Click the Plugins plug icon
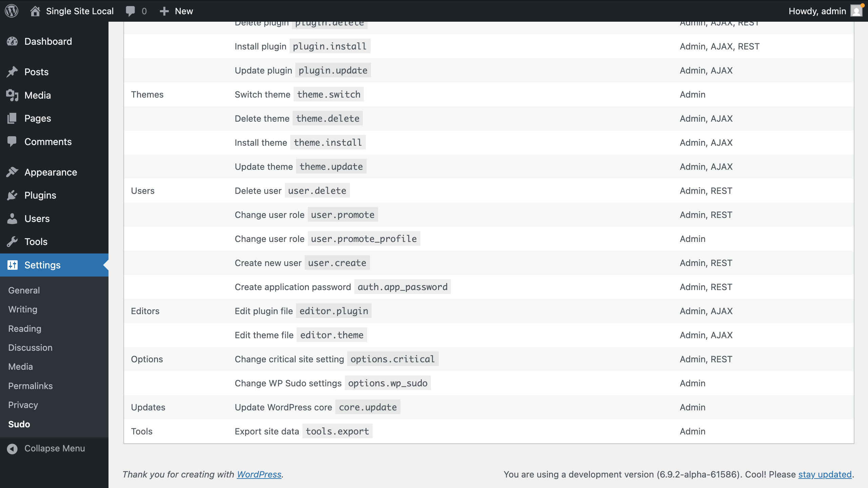Viewport: 868px width, 488px height. coord(12,195)
